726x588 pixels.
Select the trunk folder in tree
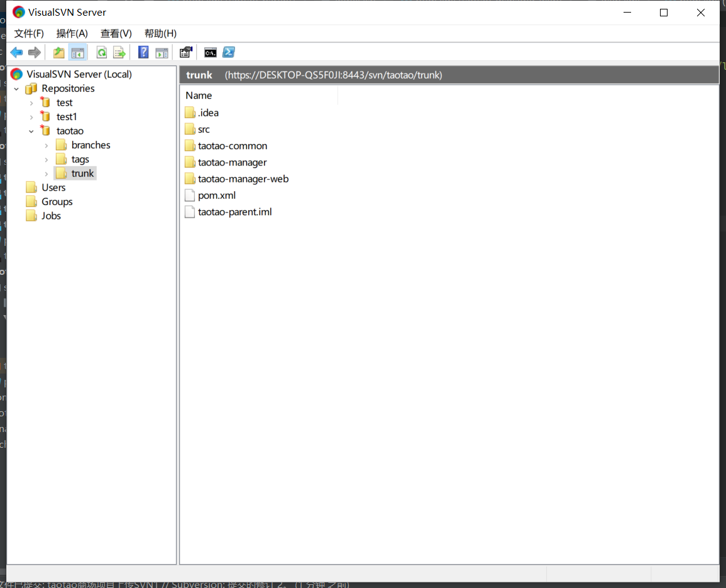click(82, 174)
